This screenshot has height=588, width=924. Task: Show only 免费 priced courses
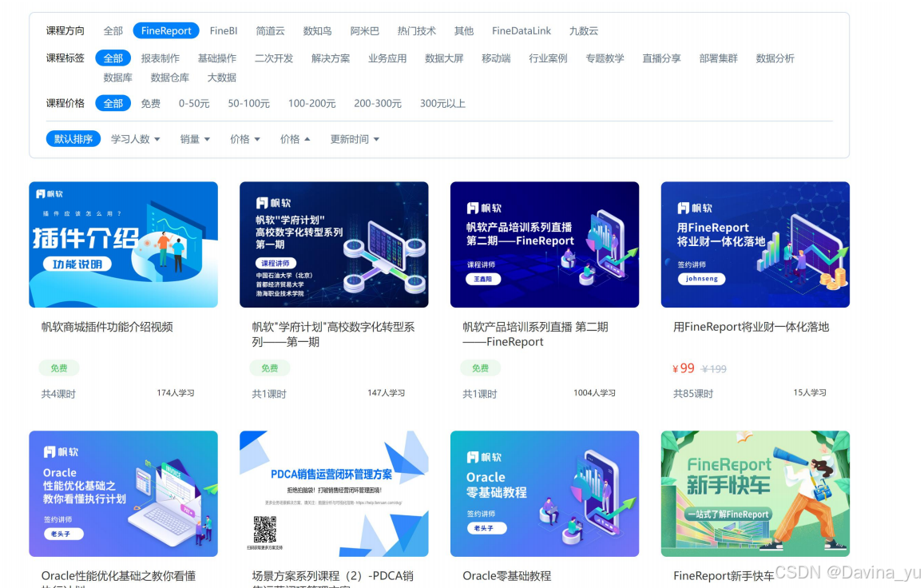(150, 103)
